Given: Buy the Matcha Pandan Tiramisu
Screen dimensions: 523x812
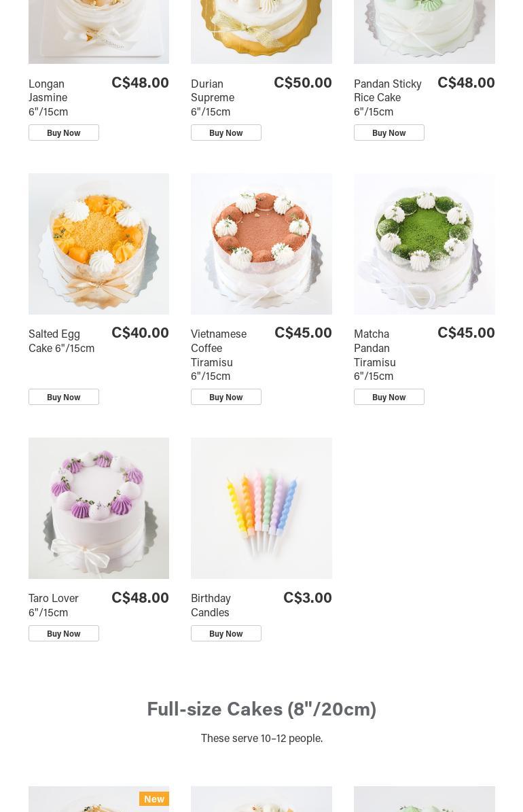Looking at the screenshot, I should pyautogui.click(x=389, y=398).
